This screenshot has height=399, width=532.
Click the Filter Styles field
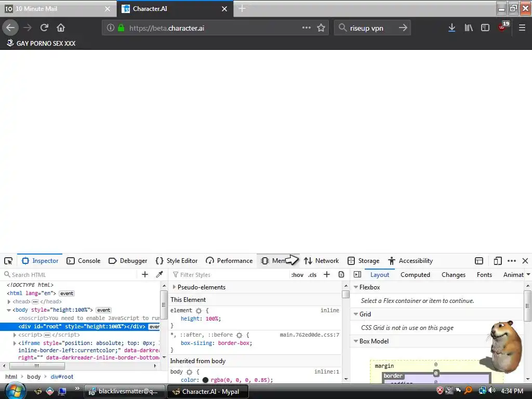pyautogui.click(x=229, y=274)
